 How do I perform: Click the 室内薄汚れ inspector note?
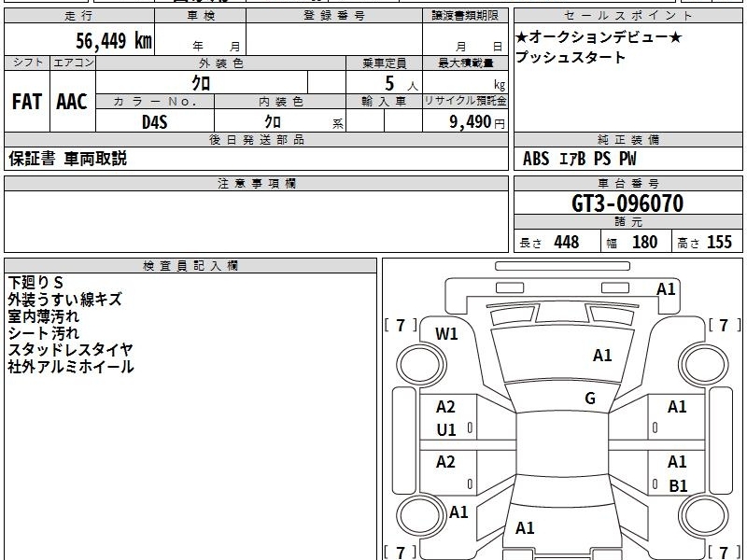point(43,316)
